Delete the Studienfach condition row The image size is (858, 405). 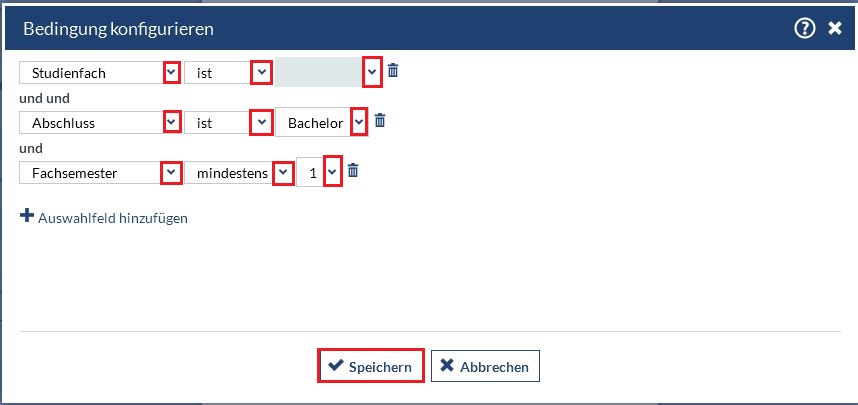click(393, 71)
